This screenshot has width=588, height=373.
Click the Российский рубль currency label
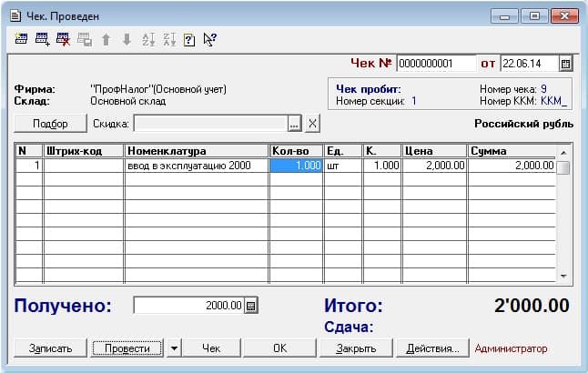click(x=523, y=124)
